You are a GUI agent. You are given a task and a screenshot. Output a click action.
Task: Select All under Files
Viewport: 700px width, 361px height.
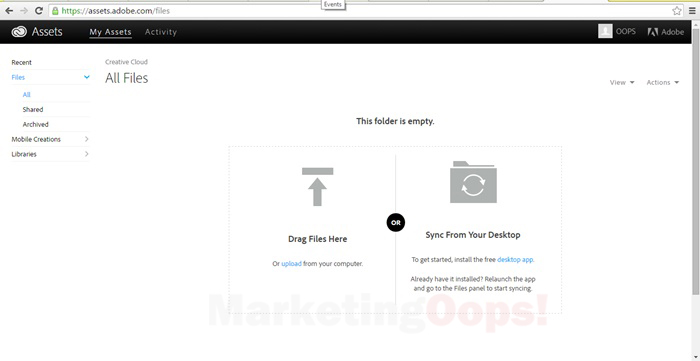click(27, 95)
